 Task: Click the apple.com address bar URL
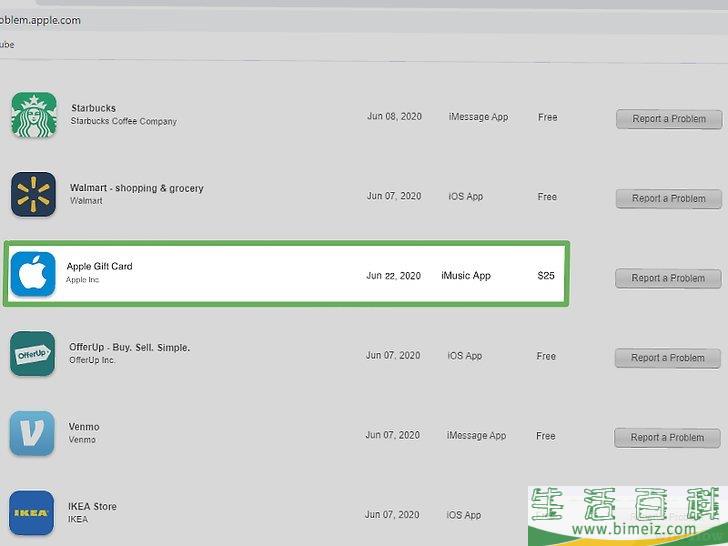(40, 20)
